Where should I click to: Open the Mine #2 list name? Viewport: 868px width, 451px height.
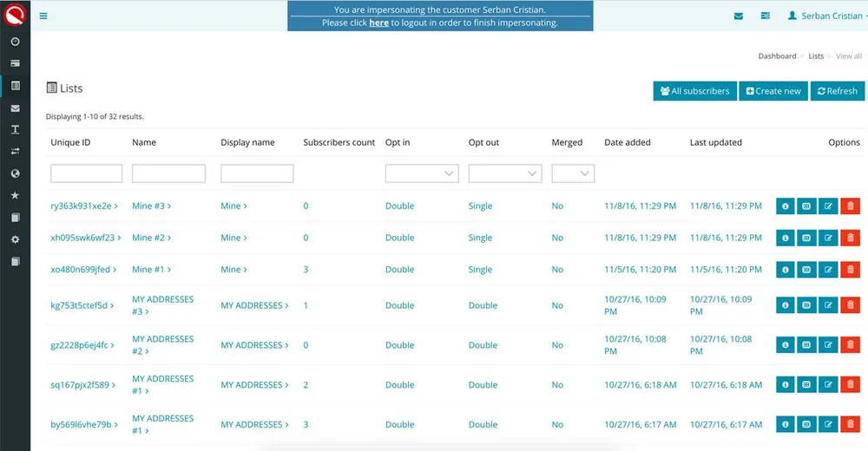[x=152, y=238]
